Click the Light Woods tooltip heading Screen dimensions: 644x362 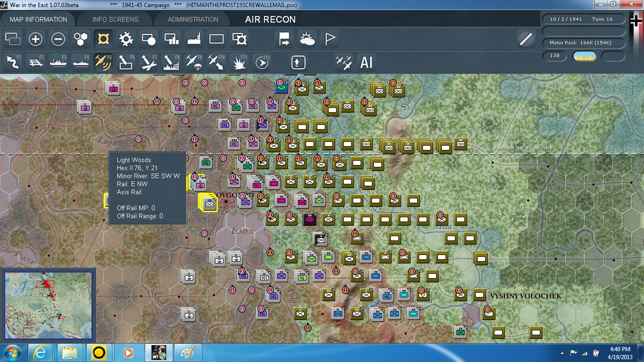pyautogui.click(x=134, y=160)
